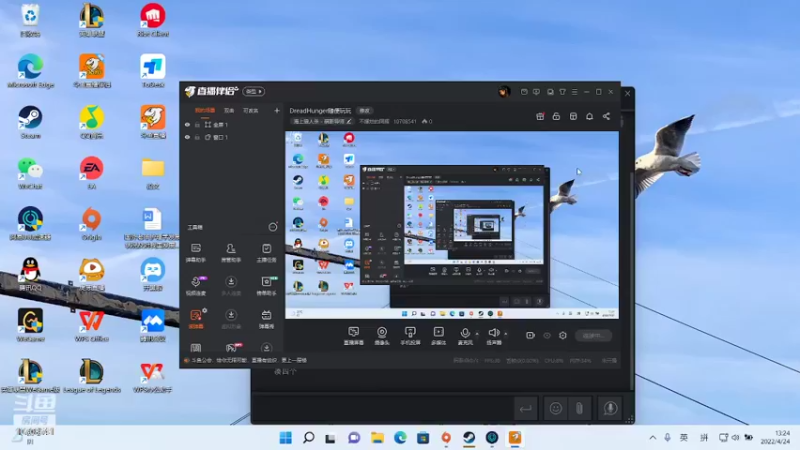The width and height of the screenshot is (800, 450).
Task: Click the start streaming button
Action: pos(593,335)
